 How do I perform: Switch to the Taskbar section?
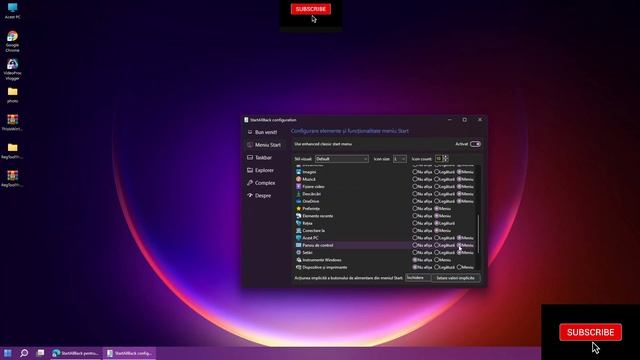pyautogui.click(x=260, y=158)
